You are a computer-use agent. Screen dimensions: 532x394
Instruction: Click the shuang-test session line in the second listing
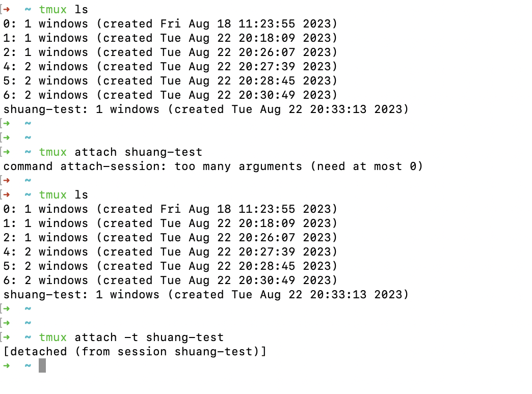coord(206,294)
